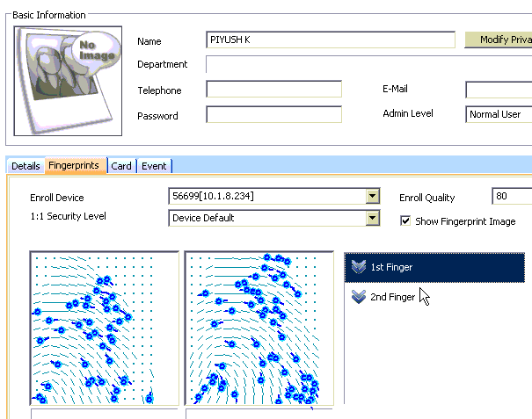Toggle Show Fingerprint Image checkbox
Image resolution: width=532 pixels, height=419 pixels.
click(x=405, y=221)
